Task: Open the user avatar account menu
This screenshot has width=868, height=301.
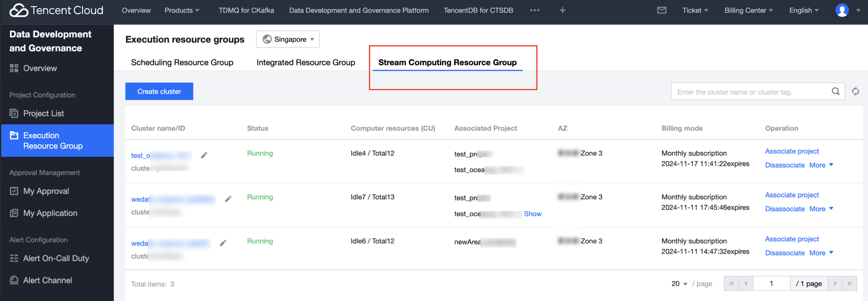Action: (842, 11)
